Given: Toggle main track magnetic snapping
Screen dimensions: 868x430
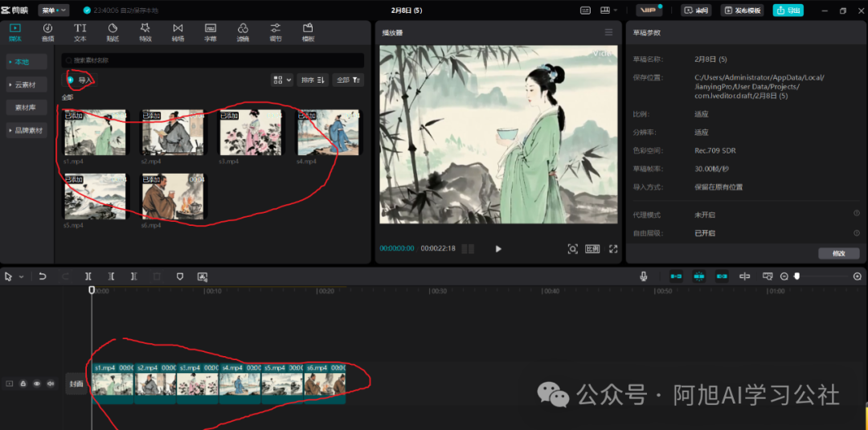Looking at the screenshot, I should [x=676, y=276].
